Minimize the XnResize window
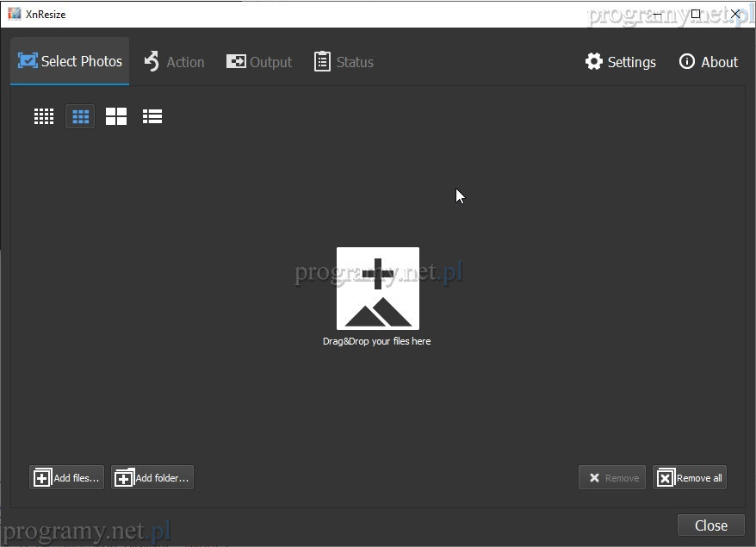 [x=657, y=14]
